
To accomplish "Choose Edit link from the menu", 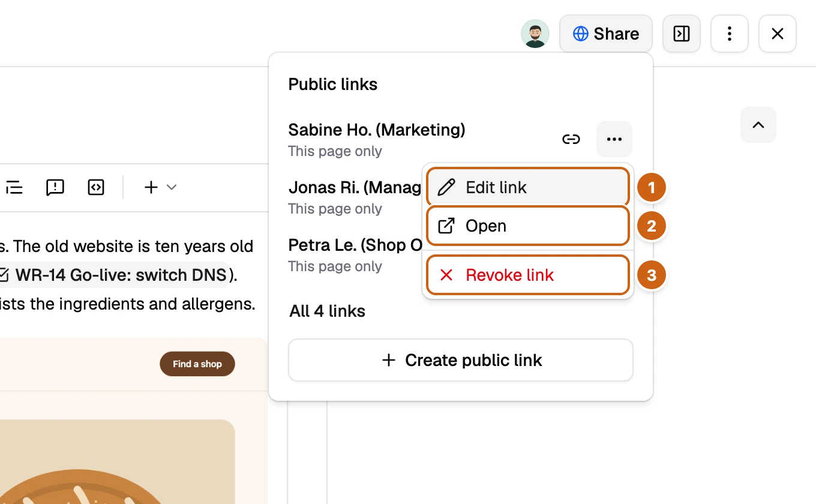I will 528,187.
